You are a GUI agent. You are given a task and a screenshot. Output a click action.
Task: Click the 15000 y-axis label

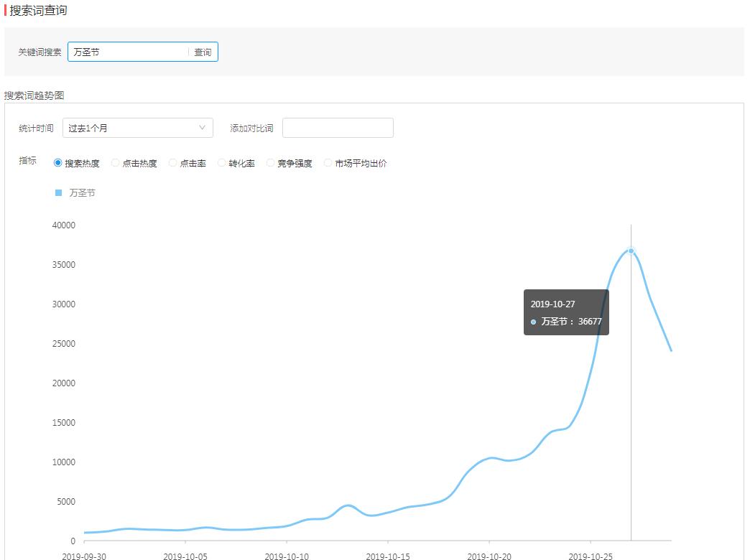64,422
